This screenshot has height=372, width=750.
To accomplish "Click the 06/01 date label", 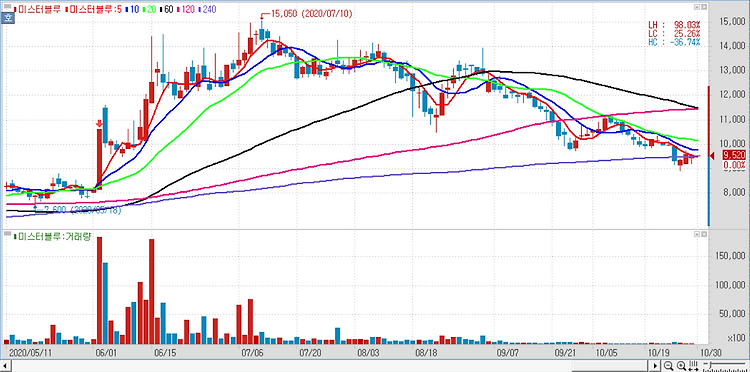I will point(107,352).
